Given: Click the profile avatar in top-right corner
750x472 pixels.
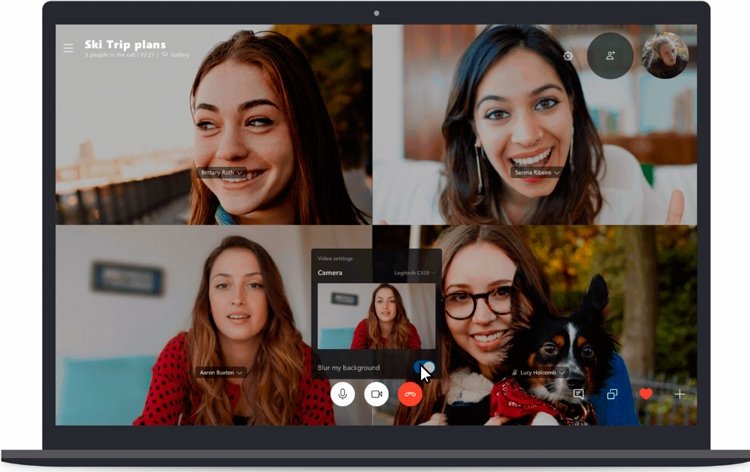Looking at the screenshot, I should coord(665,55).
